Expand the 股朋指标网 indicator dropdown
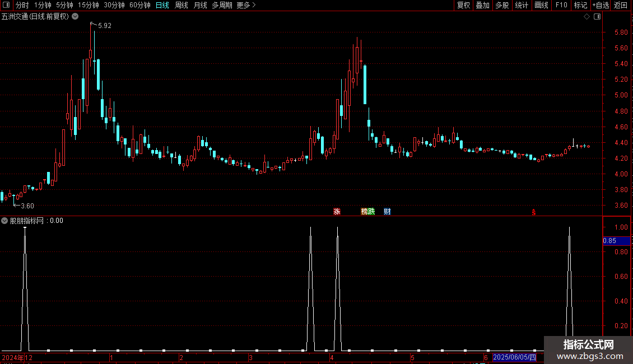Screen dimensions: 633x364 (4, 221)
